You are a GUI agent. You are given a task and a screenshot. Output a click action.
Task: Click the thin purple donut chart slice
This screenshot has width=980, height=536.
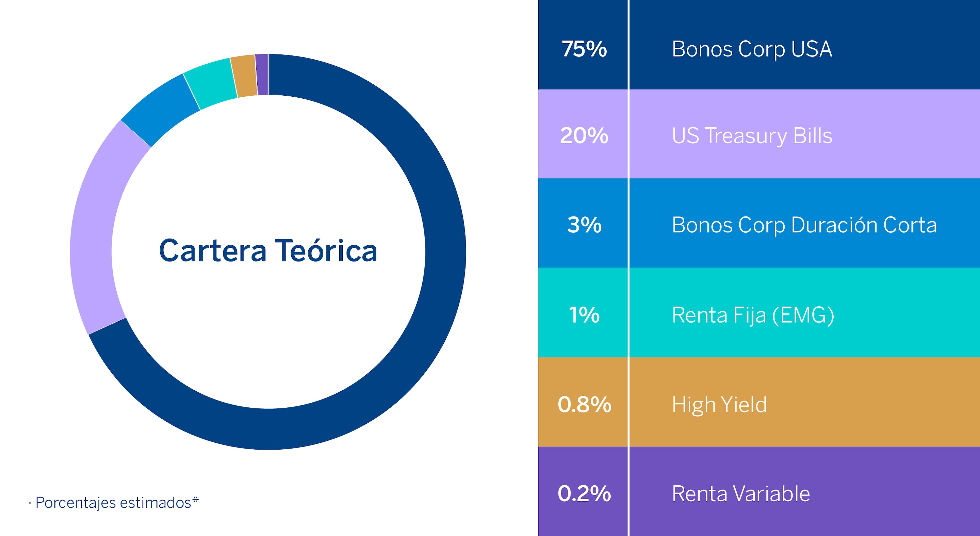point(262,75)
